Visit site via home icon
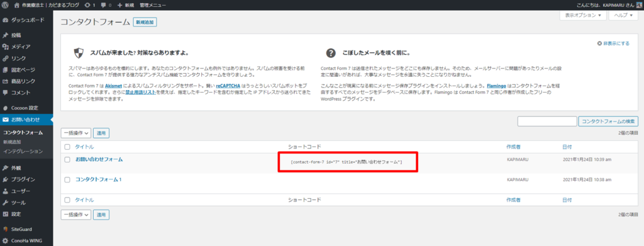This screenshot has width=644, height=246. pos(18,5)
